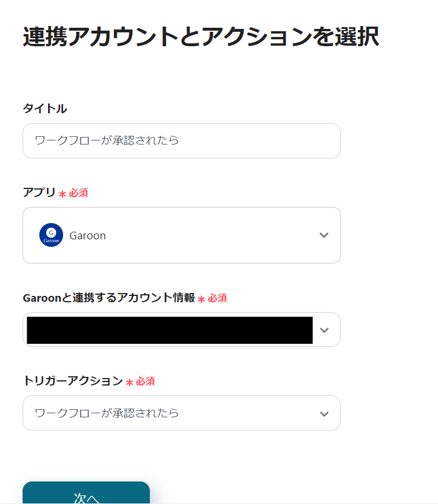Expand the アプリ dropdown chevron

tap(324, 235)
